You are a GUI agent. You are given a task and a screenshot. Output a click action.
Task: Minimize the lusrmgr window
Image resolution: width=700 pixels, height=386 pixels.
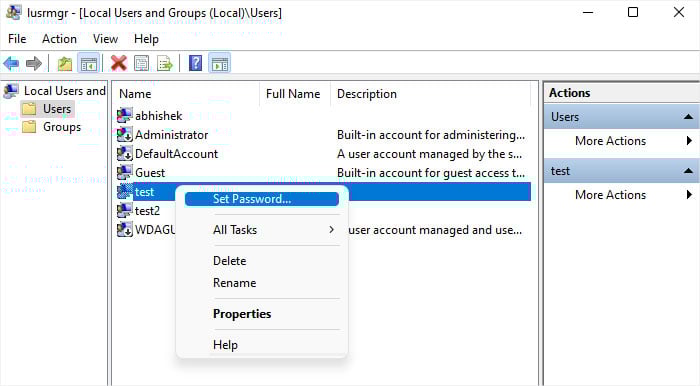[x=588, y=12]
